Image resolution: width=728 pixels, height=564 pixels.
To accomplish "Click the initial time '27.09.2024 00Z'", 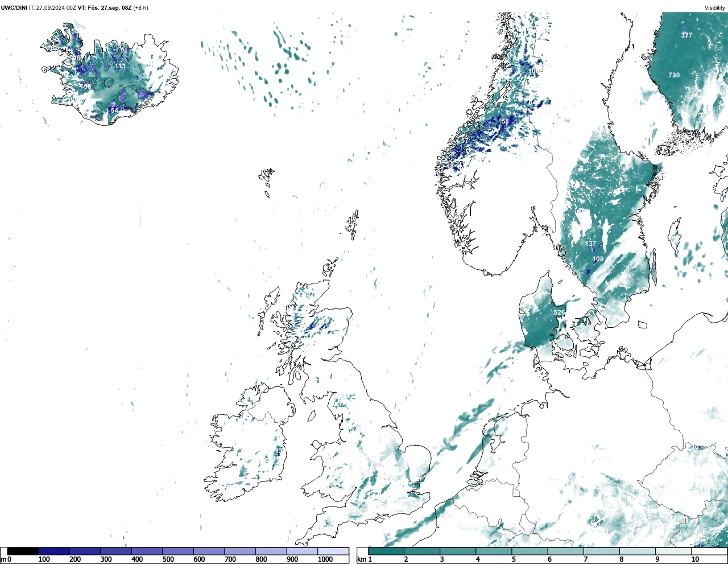I will (56, 8).
